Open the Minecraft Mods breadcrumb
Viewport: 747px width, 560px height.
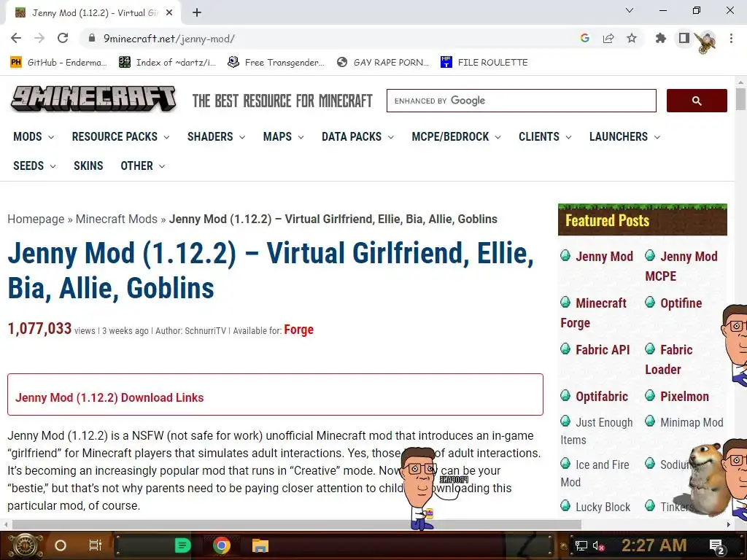pyautogui.click(x=116, y=219)
